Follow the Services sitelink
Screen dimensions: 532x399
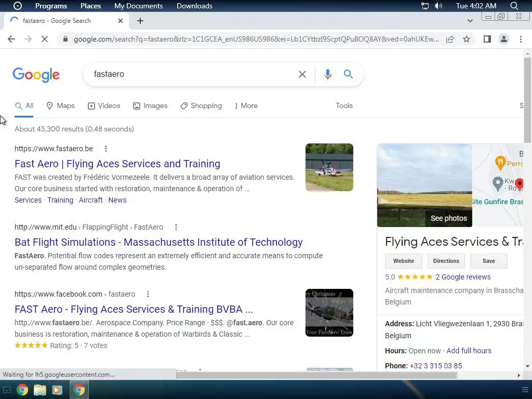(x=28, y=200)
